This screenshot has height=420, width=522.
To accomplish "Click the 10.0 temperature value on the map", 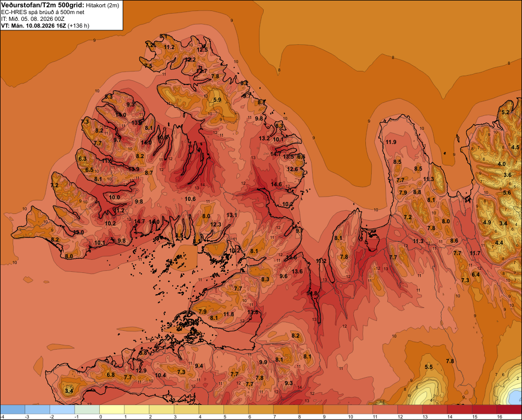I will pos(114,197).
